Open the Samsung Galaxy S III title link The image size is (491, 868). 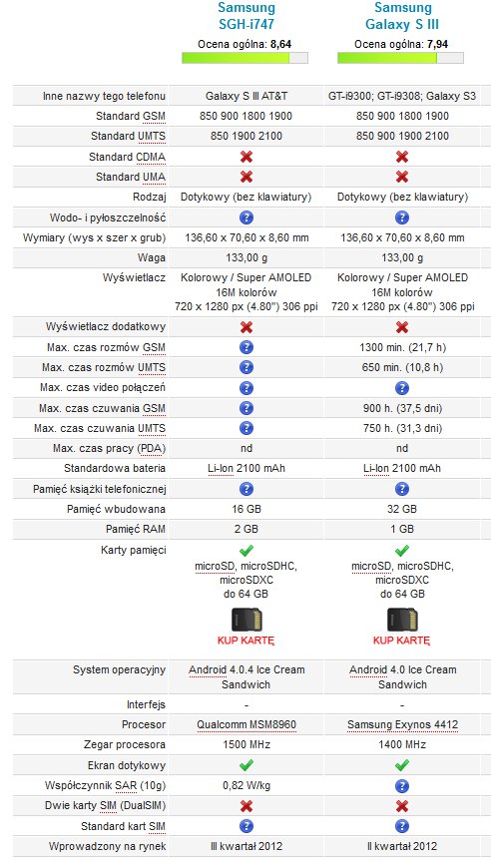point(402,16)
